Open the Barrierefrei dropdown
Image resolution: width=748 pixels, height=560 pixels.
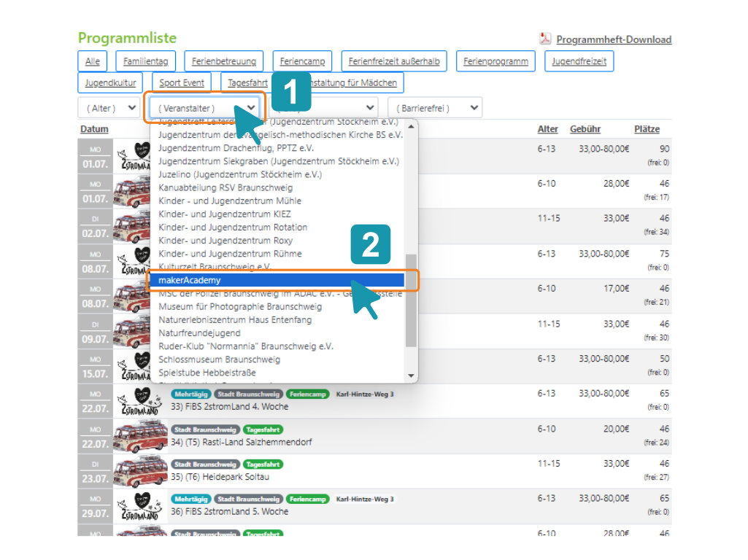pyautogui.click(x=435, y=108)
